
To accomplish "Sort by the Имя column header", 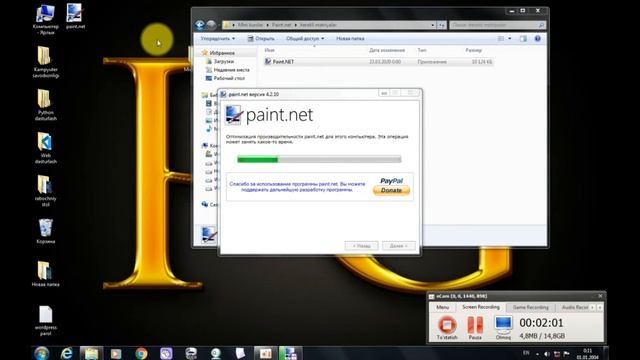I will 269,50.
